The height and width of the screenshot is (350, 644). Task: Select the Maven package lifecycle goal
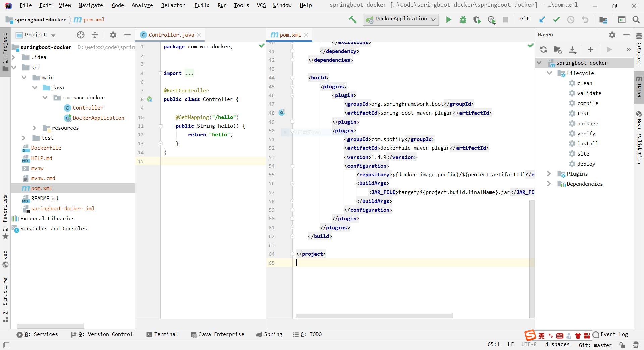click(x=587, y=124)
